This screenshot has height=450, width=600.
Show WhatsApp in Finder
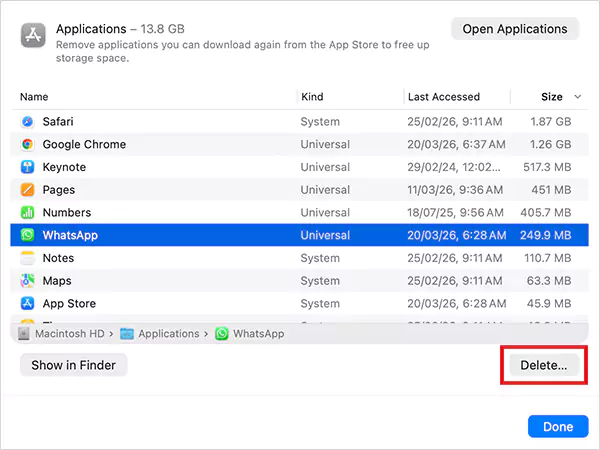tap(73, 365)
